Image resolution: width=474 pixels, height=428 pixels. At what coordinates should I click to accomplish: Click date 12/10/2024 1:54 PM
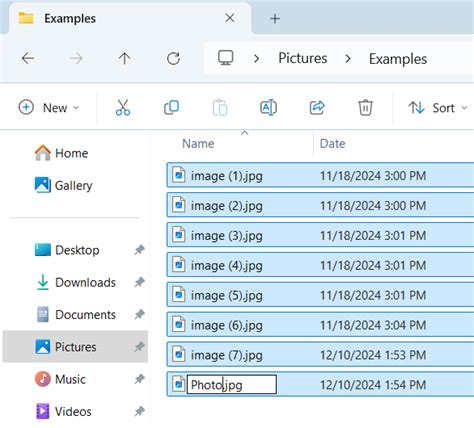click(x=373, y=385)
